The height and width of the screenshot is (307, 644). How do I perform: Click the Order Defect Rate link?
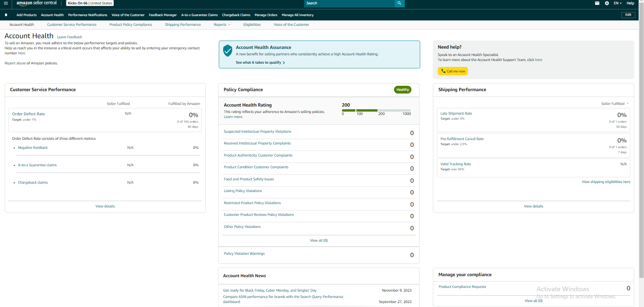pyautogui.click(x=29, y=114)
